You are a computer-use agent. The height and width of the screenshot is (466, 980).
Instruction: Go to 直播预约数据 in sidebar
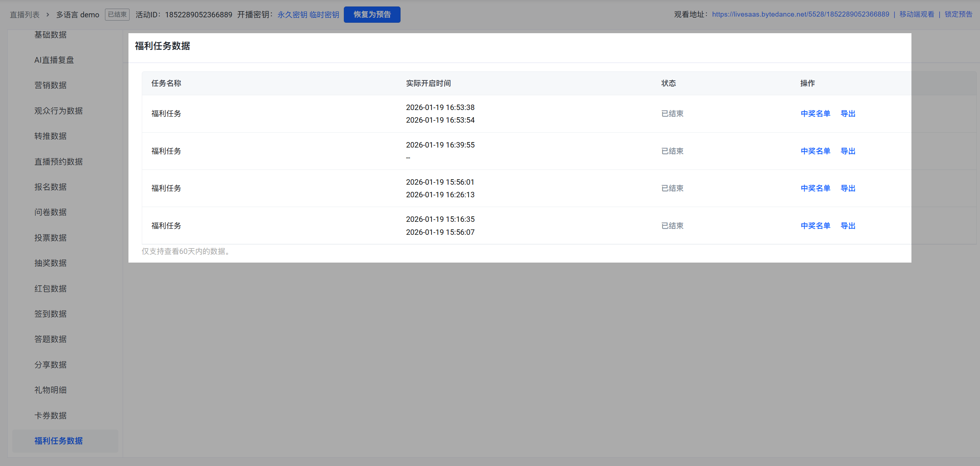point(58,161)
